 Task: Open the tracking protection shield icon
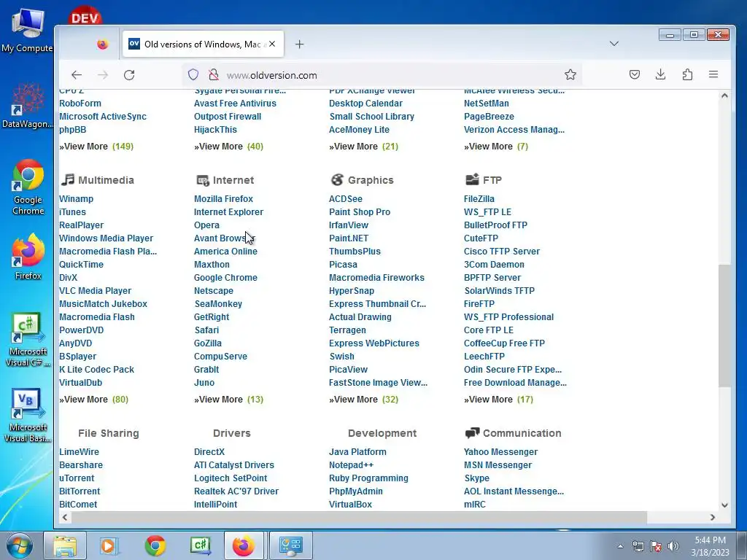[x=193, y=75]
